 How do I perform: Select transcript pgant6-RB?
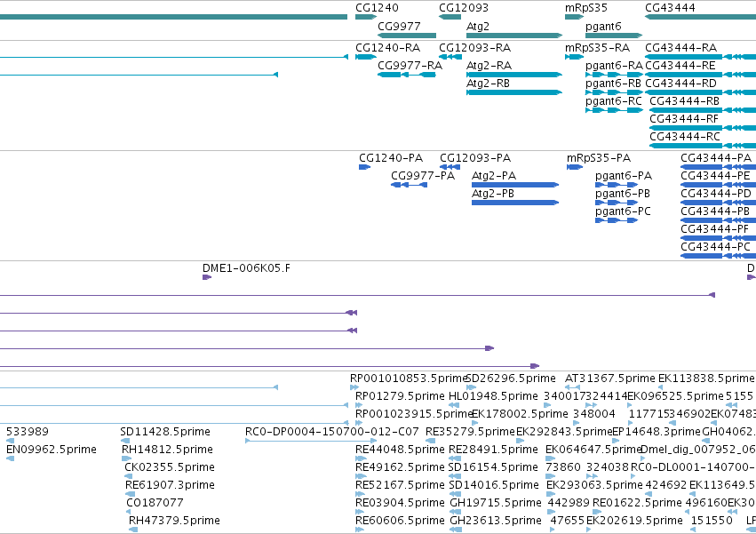pos(614,92)
